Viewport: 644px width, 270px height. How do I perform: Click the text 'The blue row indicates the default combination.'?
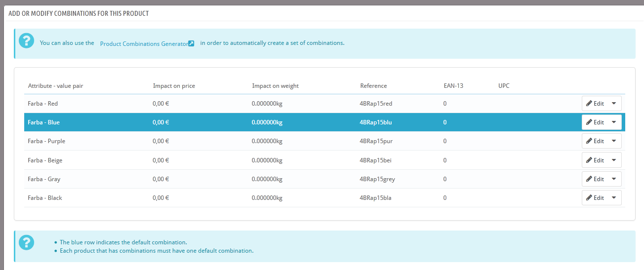(x=123, y=242)
